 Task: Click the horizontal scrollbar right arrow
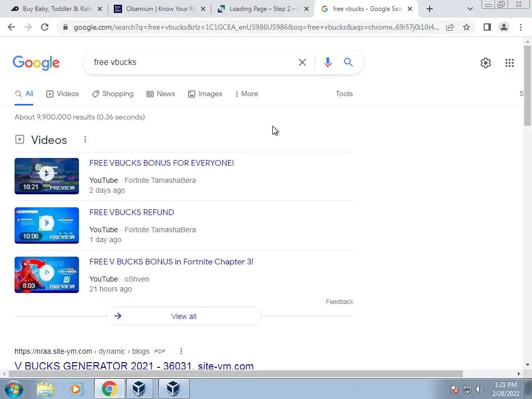tap(519, 374)
